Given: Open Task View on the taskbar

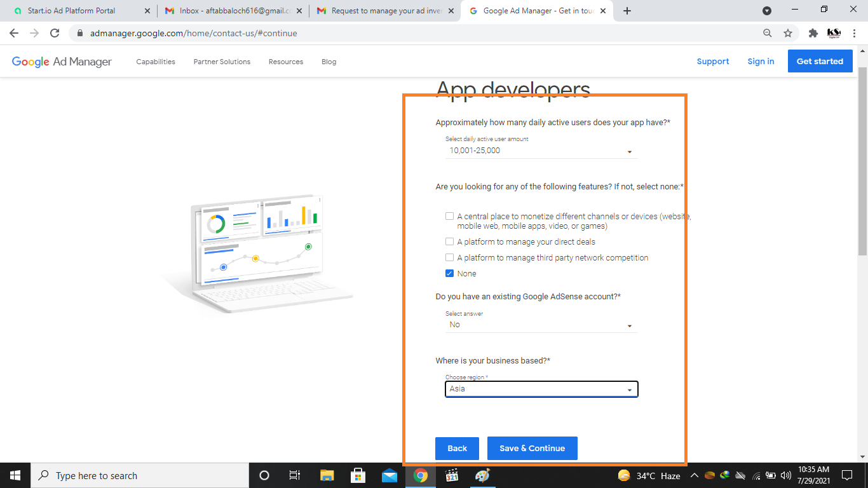Looking at the screenshot, I should [x=295, y=475].
